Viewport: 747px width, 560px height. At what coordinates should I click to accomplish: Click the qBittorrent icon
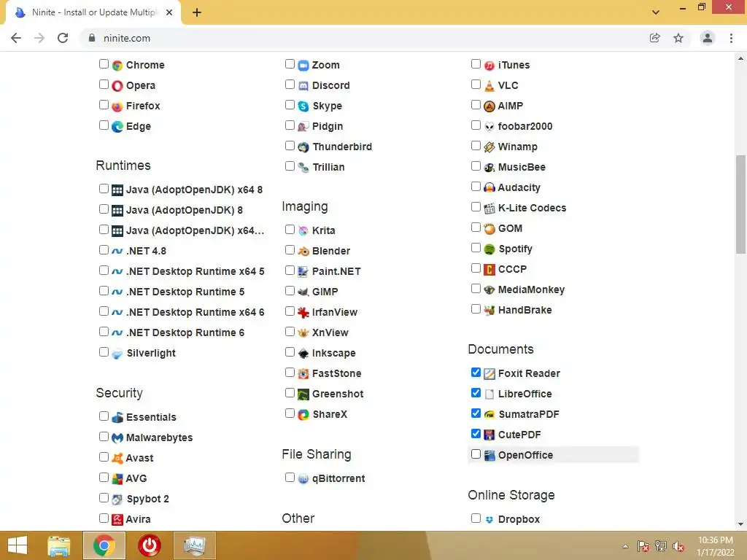(x=303, y=478)
